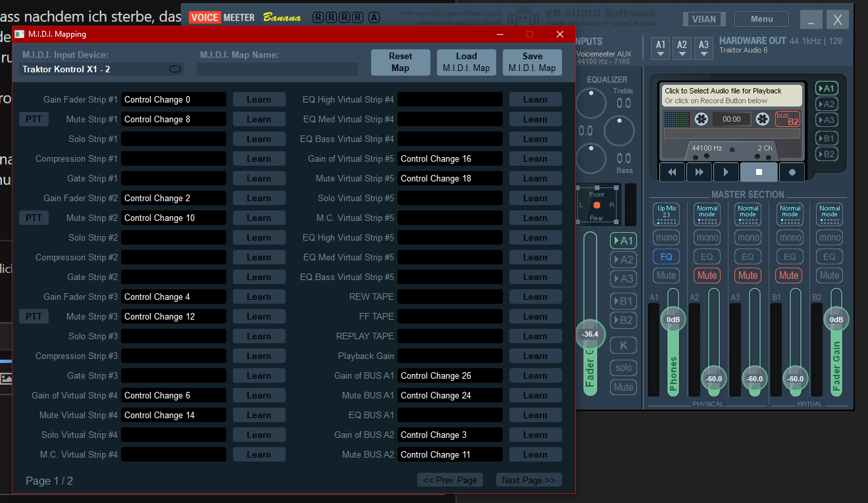Image resolution: width=868 pixels, height=503 pixels.
Task: Click the AUX strip fader knob at -36.4
Action: coord(590,334)
